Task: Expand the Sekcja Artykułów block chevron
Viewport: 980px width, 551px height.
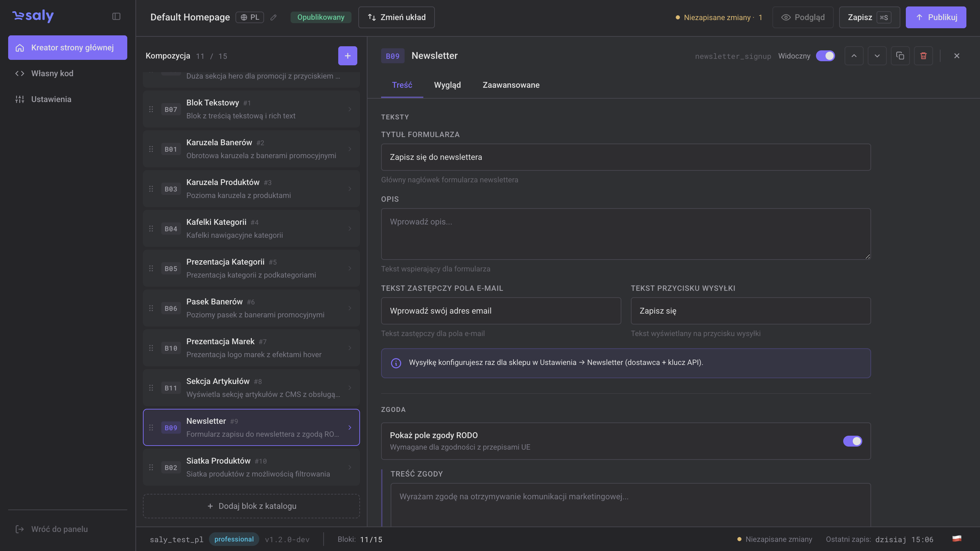Action: pos(349,388)
